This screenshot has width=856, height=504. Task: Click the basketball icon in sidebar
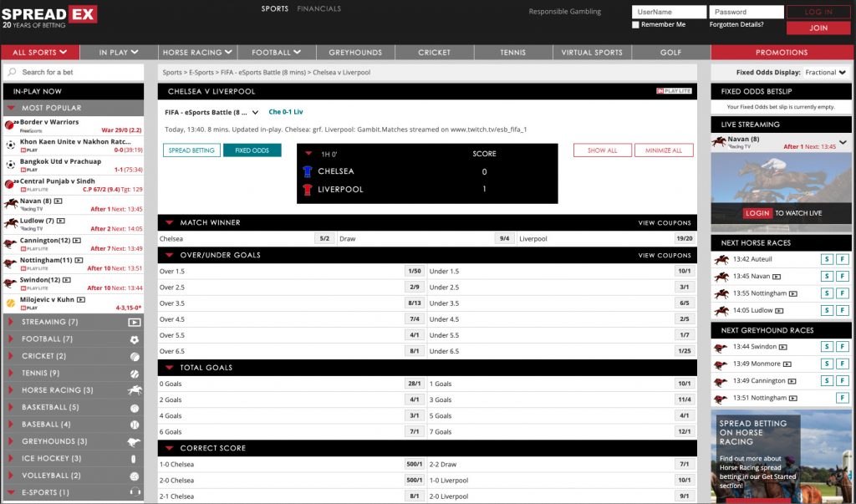pos(134,408)
